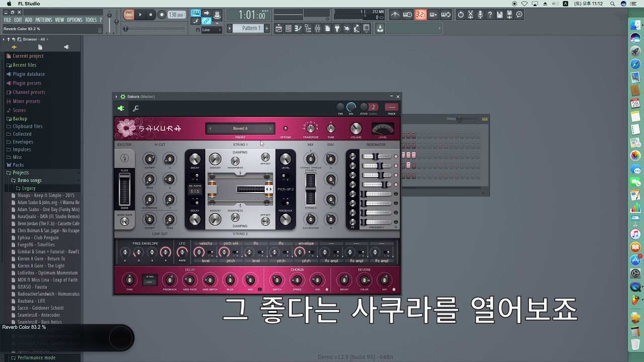Viewport: 644px width, 362px height.
Task: Toggle the Delay MIX enable LED
Action: point(260,290)
